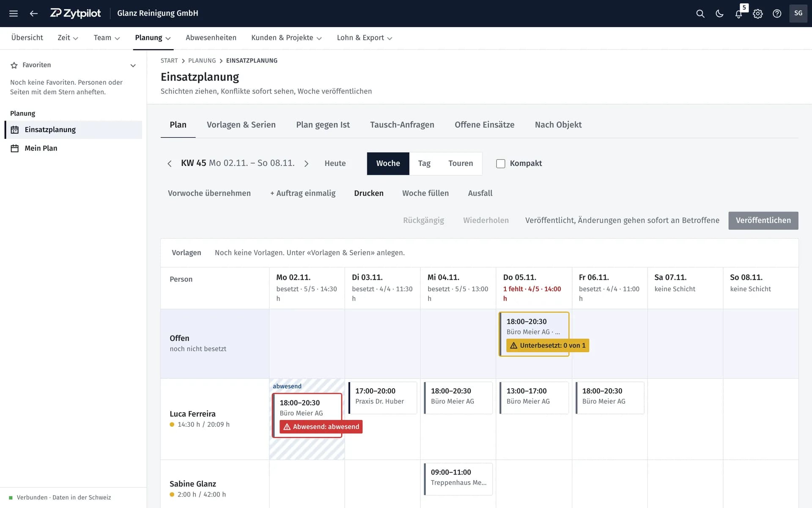Select Sabine Glanz's Treppenhaus shift
The image size is (812, 508).
tap(458, 479)
